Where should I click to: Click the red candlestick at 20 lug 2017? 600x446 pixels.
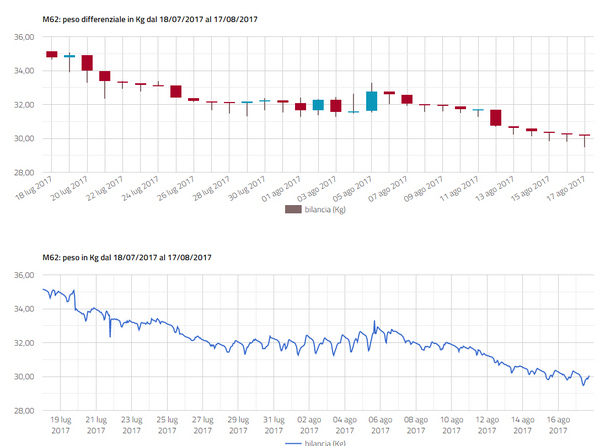pos(87,63)
